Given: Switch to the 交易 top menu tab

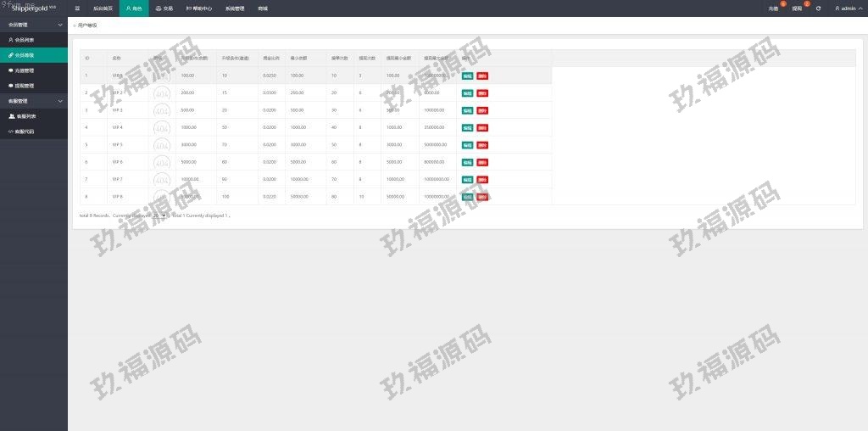Looking at the screenshot, I should [164, 8].
